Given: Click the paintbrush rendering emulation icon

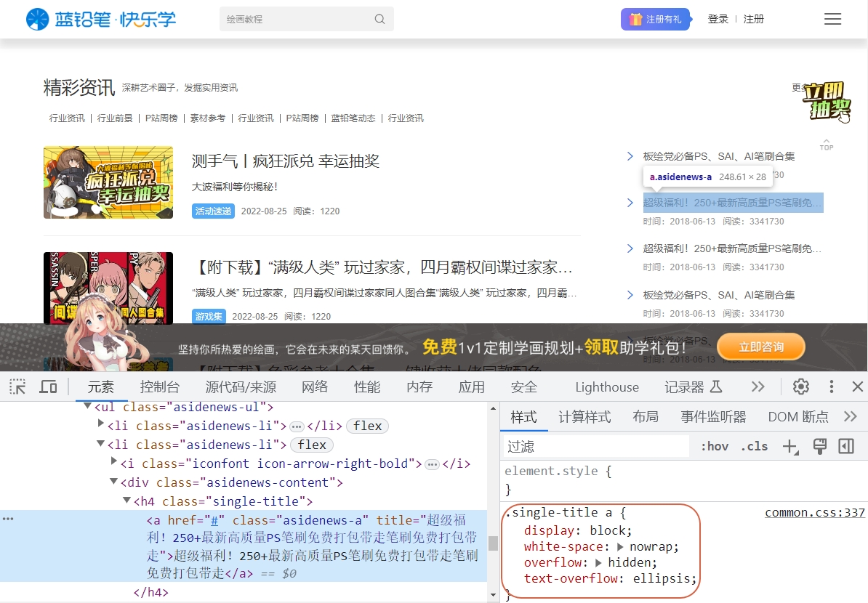Looking at the screenshot, I should [x=820, y=447].
